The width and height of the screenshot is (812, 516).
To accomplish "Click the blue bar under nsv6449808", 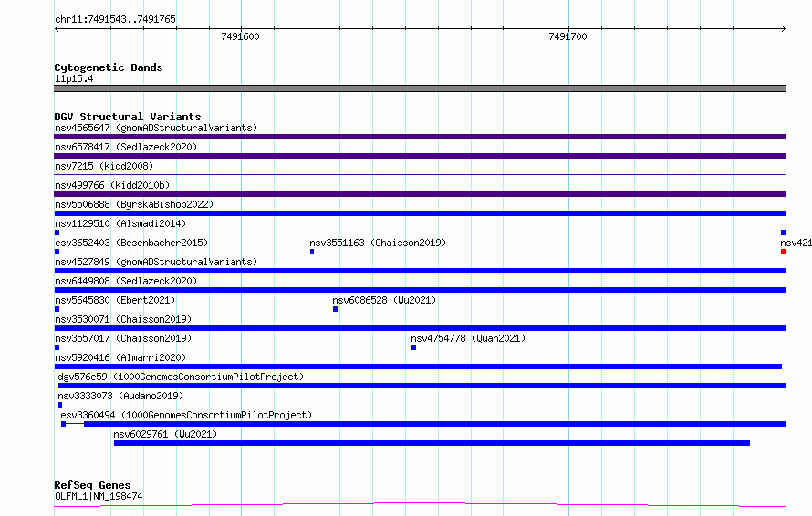I will coord(420,290).
